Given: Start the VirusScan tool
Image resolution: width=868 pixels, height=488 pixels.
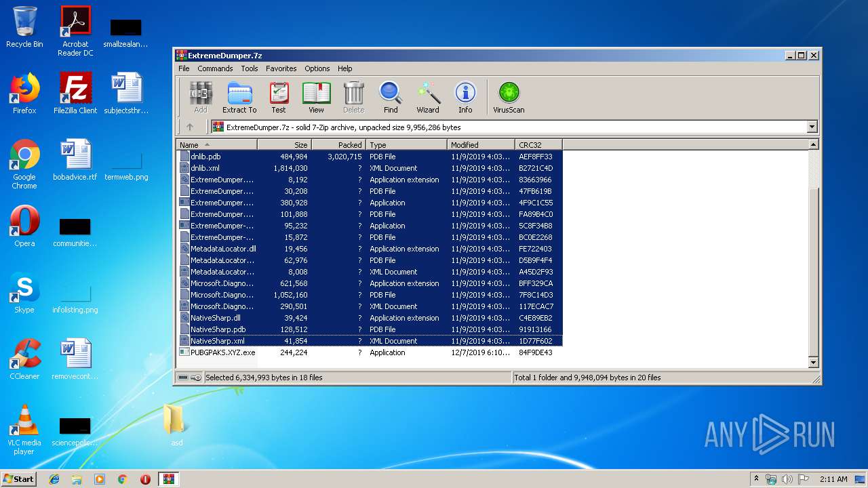Looking at the screenshot, I should [509, 98].
